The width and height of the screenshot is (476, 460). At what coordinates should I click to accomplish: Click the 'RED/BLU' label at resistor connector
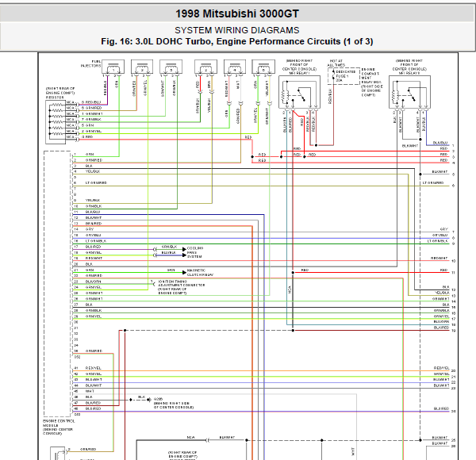coord(93,102)
